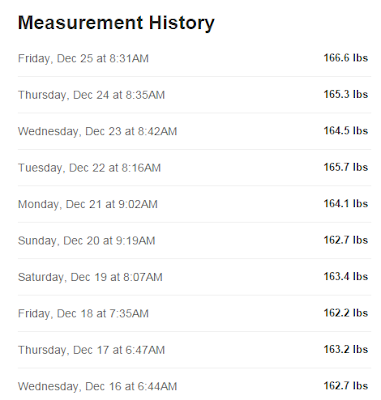The image size is (381, 400).
Task: Select the Thursday, Dec 17 measurement row
Action: pyautogui.click(x=194, y=350)
